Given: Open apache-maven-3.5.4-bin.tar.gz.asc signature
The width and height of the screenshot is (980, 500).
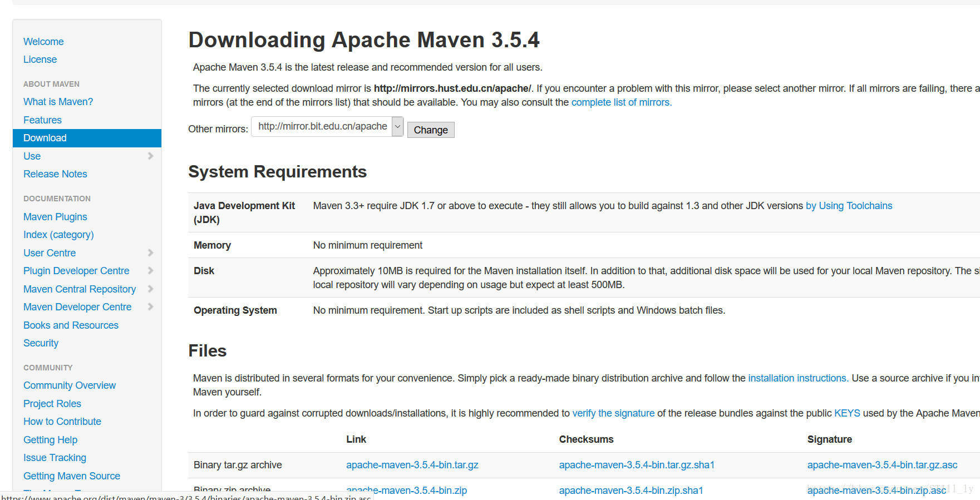Looking at the screenshot, I should point(883,465).
